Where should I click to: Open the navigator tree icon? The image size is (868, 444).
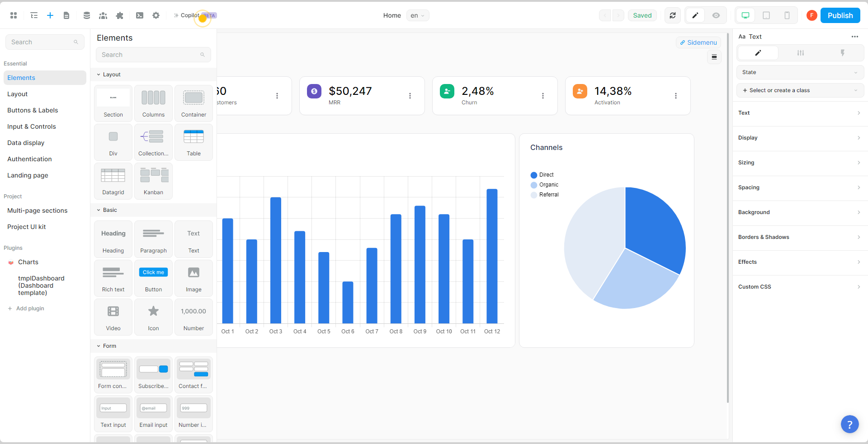click(34, 15)
